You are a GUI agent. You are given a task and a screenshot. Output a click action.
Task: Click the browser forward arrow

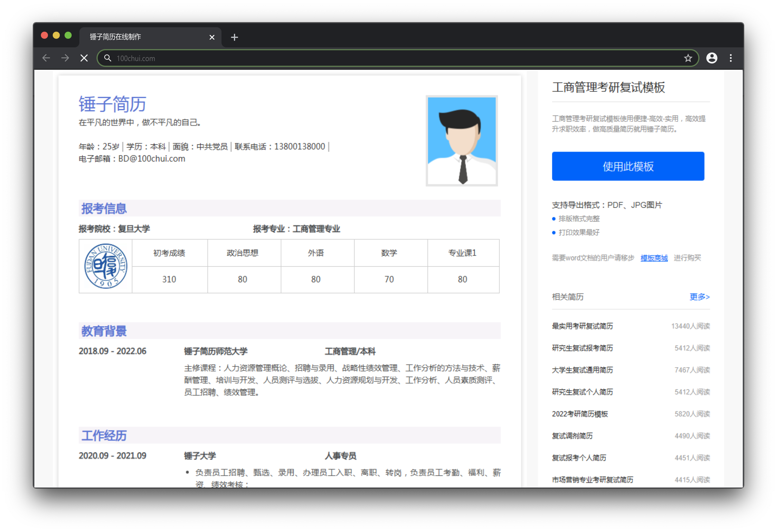pos(65,58)
